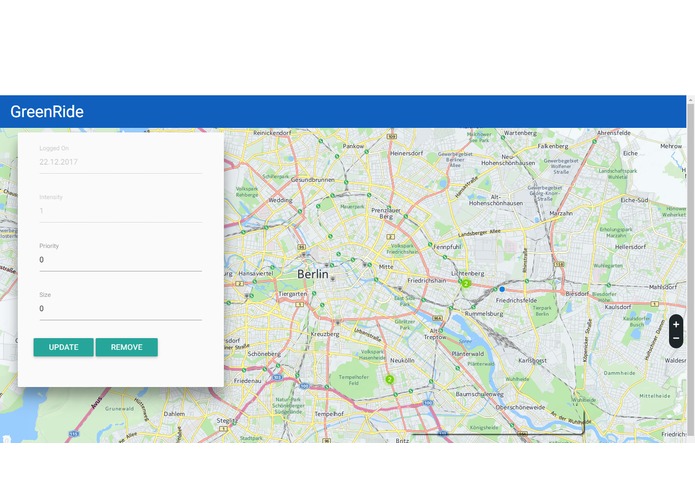Click the 'Rummelsburg' map label
This screenshot has height=494, width=695.
tap(484, 314)
